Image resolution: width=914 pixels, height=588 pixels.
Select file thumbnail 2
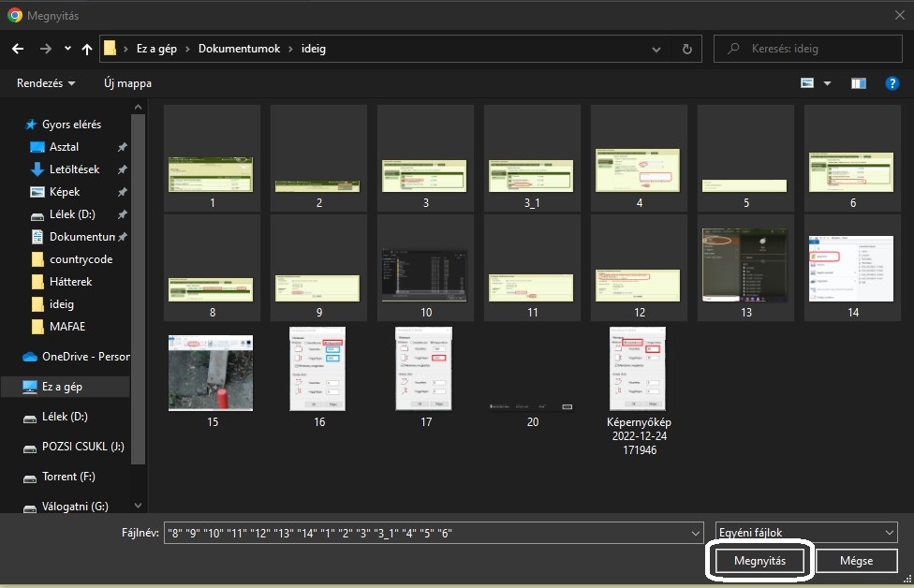[318, 158]
